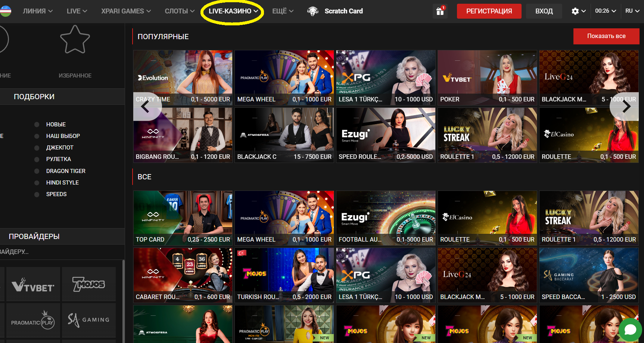Click the РЕГИСТРАЦИЯ button

pos(489,11)
